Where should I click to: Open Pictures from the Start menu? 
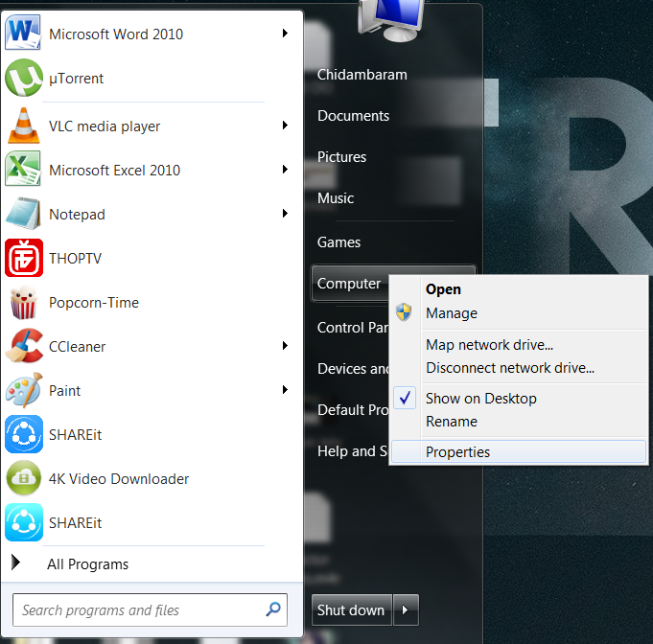pyautogui.click(x=341, y=157)
